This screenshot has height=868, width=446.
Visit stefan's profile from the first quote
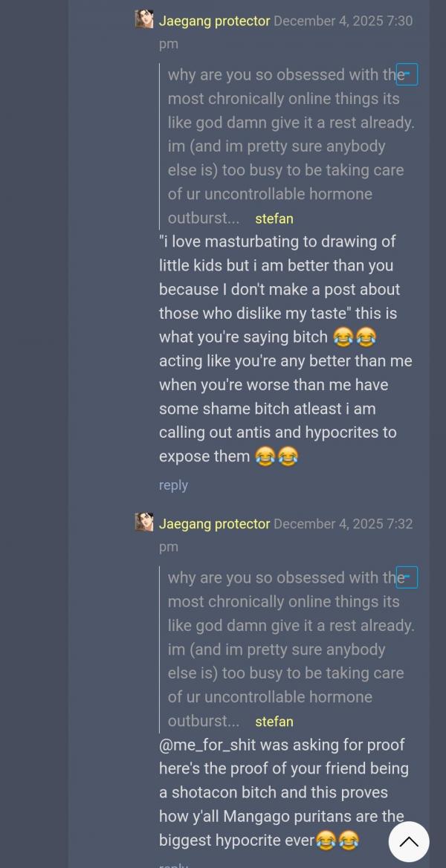(274, 218)
